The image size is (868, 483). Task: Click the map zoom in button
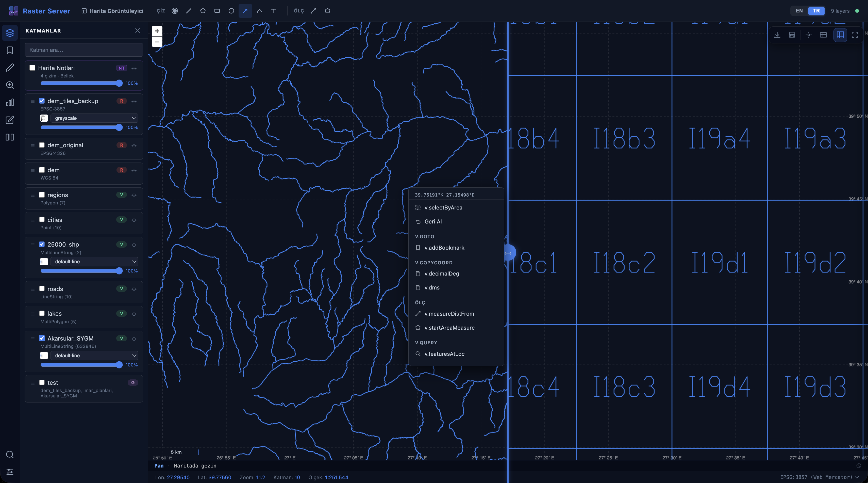[x=157, y=31]
